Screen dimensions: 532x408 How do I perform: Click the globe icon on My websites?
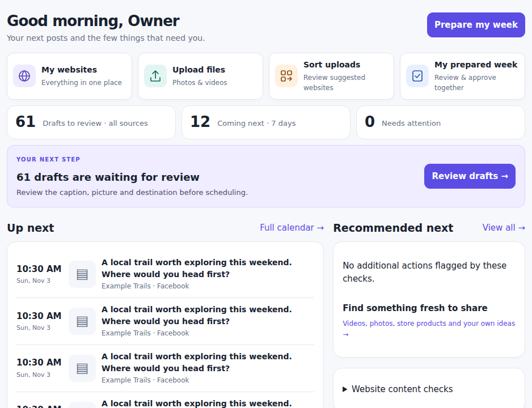(24, 76)
